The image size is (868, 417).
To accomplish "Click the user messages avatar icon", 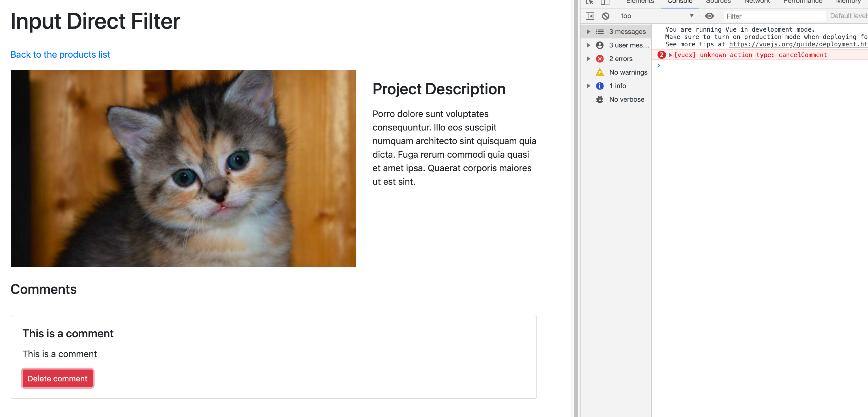I will tap(600, 45).
